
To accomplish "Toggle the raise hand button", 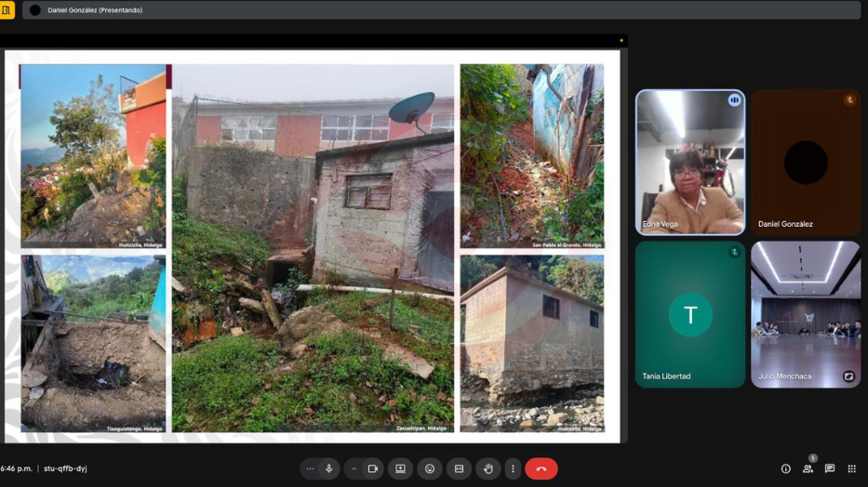I will pyautogui.click(x=487, y=469).
